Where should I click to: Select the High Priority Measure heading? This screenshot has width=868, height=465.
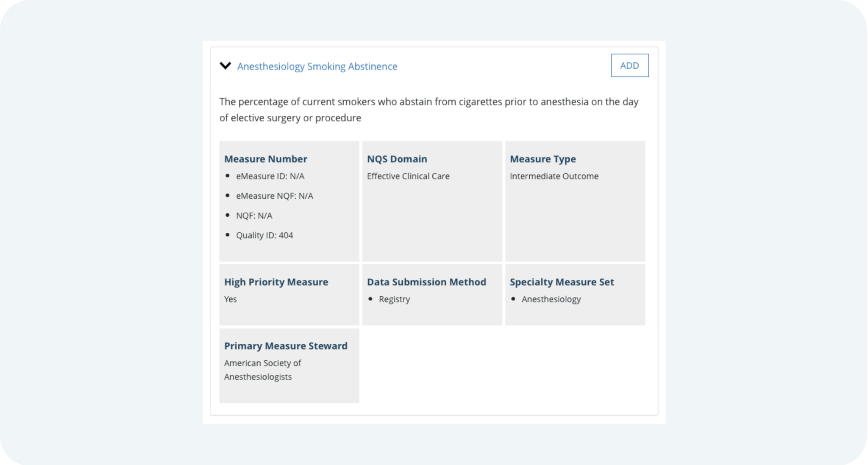(276, 282)
